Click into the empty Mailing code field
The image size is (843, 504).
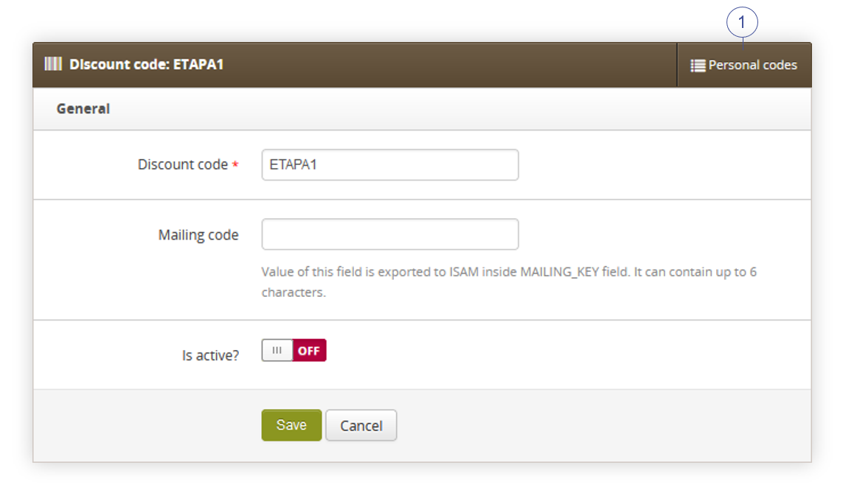(x=389, y=234)
